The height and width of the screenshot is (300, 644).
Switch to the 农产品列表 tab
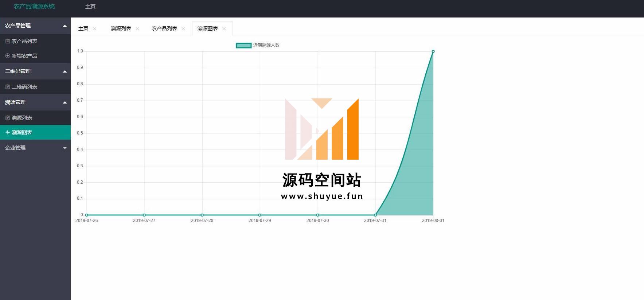(x=164, y=28)
